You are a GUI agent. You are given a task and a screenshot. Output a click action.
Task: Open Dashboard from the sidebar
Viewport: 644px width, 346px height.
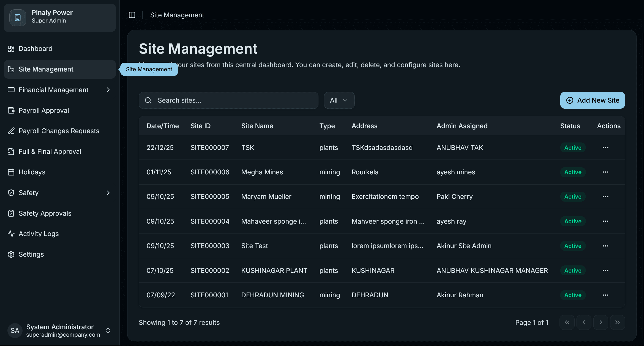click(x=60, y=49)
